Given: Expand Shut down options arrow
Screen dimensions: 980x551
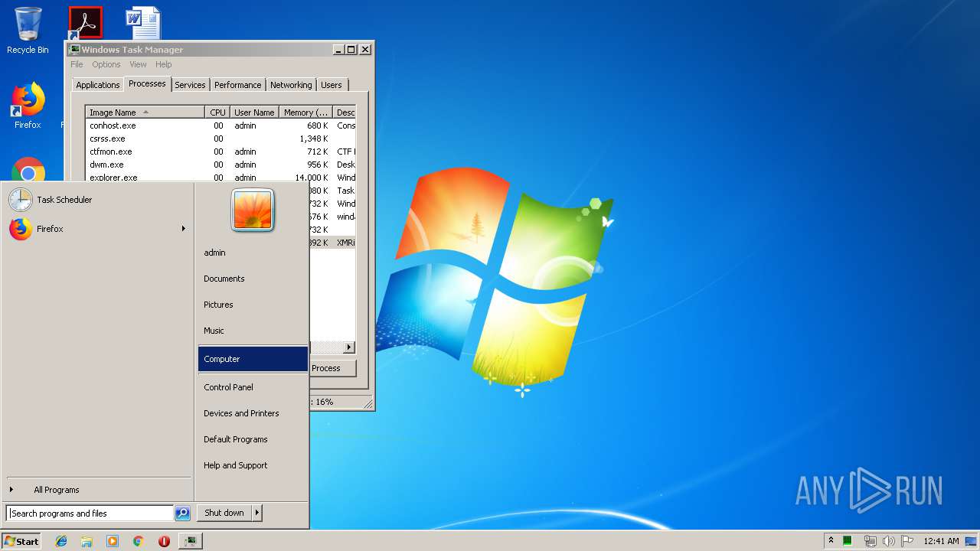Looking at the screenshot, I should point(257,513).
